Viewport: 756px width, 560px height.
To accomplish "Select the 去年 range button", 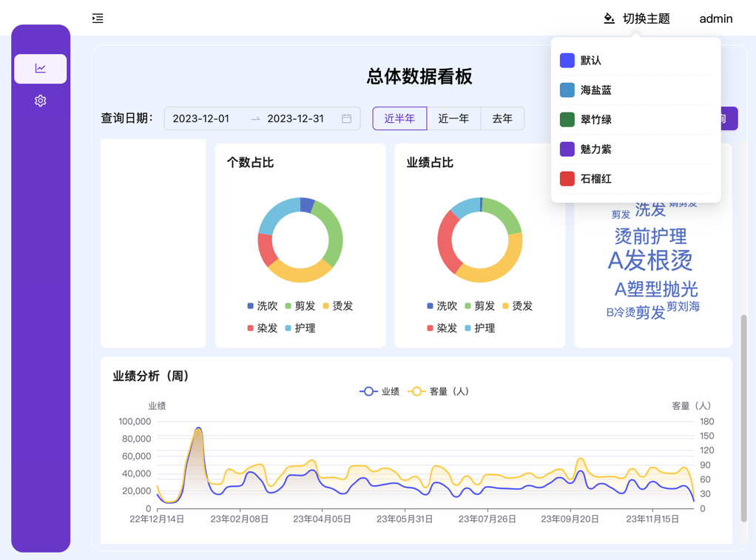I will pos(502,118).
